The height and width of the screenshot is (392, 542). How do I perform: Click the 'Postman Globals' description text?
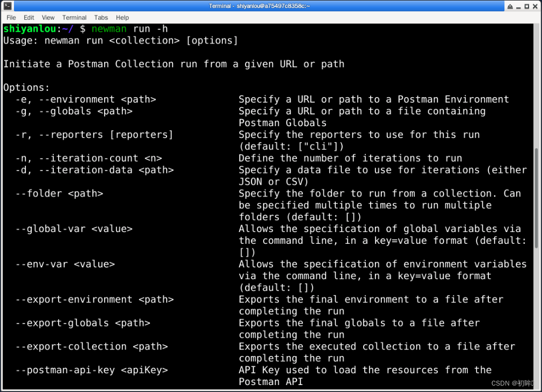click(283, 123)
